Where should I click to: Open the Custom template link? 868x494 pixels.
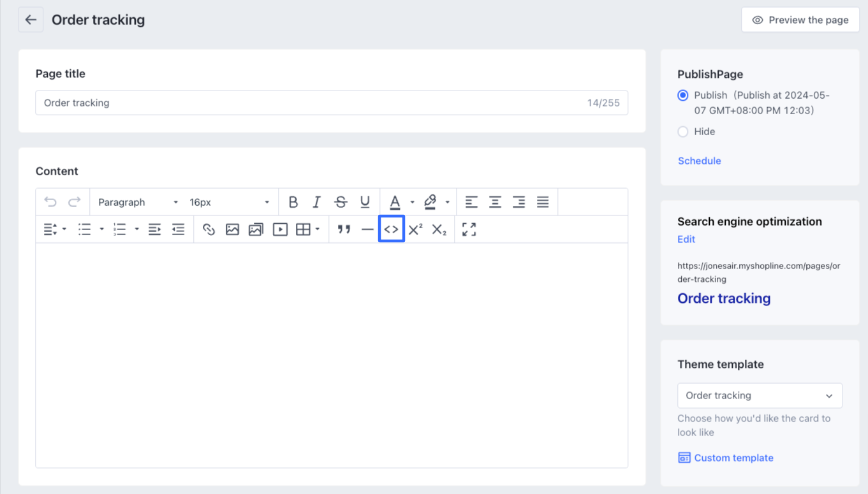(x=733, y=458)
